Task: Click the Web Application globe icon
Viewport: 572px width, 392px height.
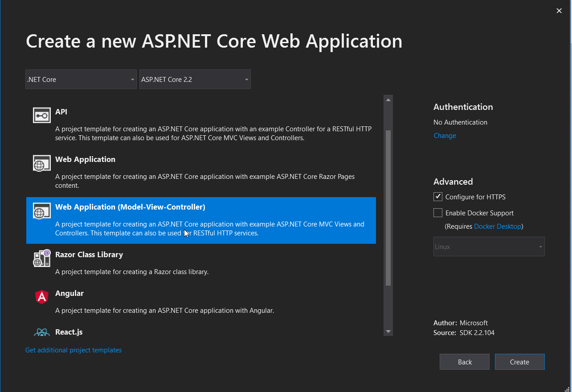Action: pyautogui.click(x=42, y=163)
